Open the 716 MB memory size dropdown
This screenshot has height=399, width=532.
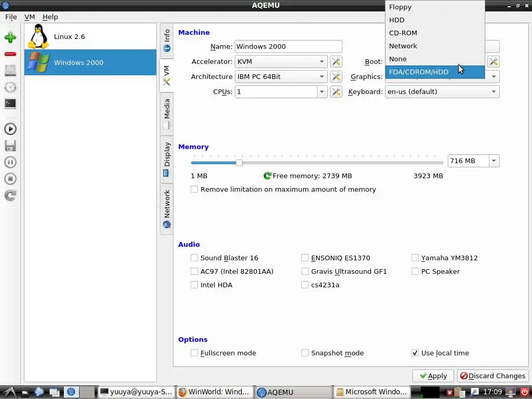[x=494, y=161]
